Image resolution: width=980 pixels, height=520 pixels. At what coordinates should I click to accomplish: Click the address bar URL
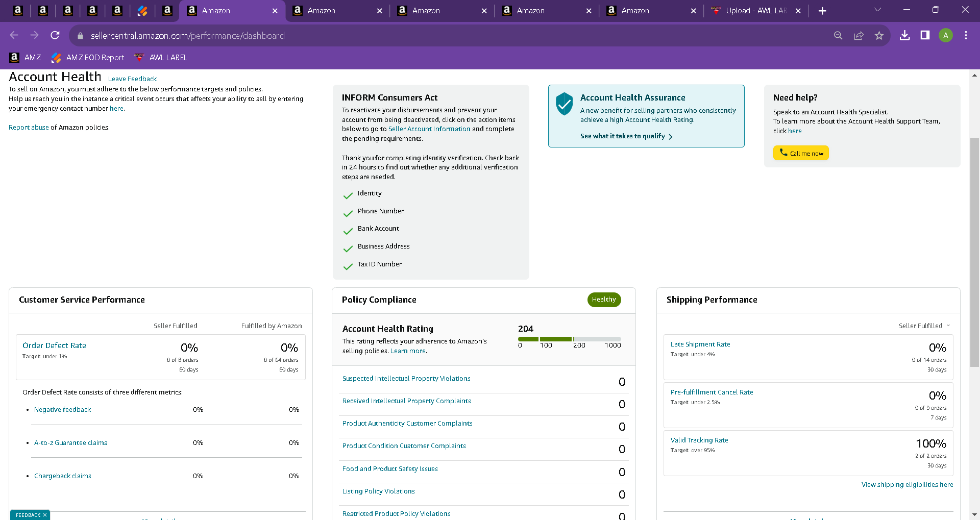(x=188, y=36)
